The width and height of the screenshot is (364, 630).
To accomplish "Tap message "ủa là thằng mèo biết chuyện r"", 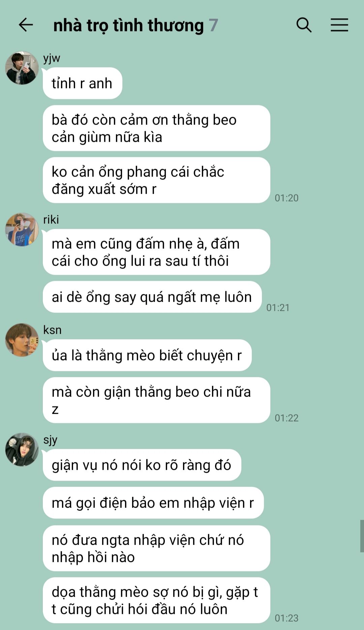I will 147,355.
